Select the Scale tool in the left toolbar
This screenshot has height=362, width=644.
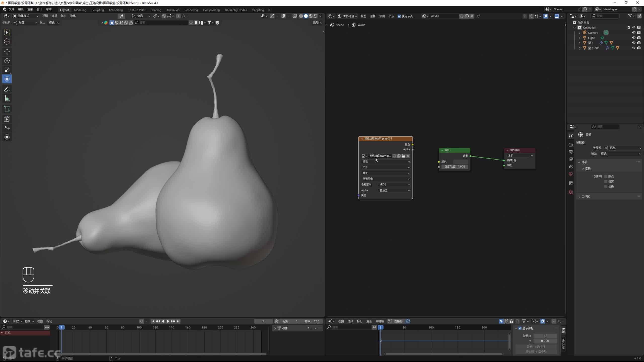pos(7,70)
